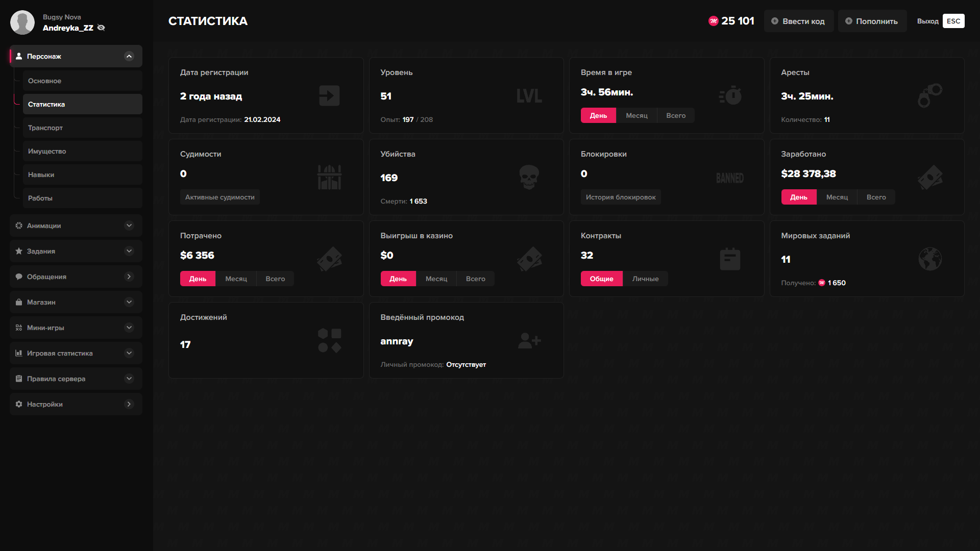Image resolution: width=980 pixels, height=551 pixels.
Task: Click the Ввести код button
Action: point(798,21)
